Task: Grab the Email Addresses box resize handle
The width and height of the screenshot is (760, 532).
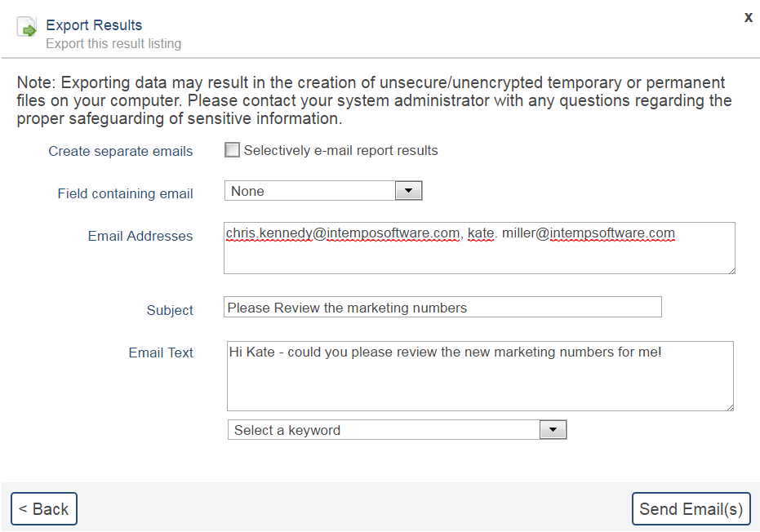Action: 731,269
